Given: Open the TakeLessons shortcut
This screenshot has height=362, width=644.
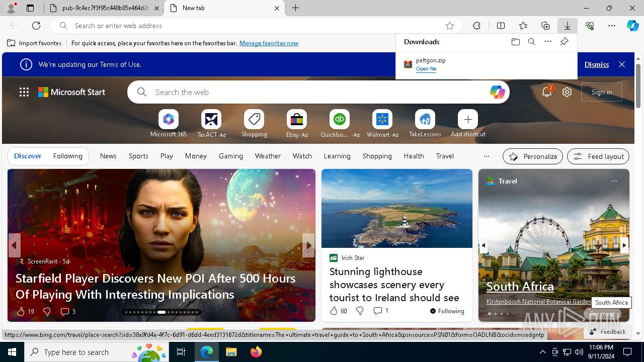Looking at the screenshot, I should click(425, 124).
